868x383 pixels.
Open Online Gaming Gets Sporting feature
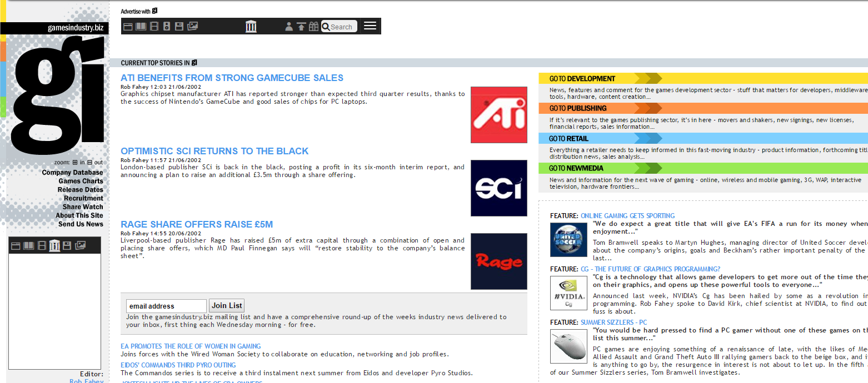coord(627,216)
